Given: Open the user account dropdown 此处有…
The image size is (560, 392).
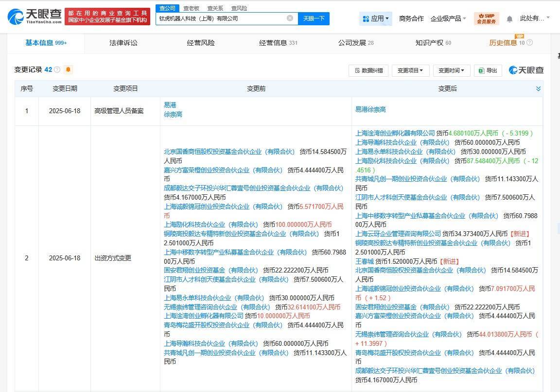Looking at the screenshot, I should tap(535, 18).
